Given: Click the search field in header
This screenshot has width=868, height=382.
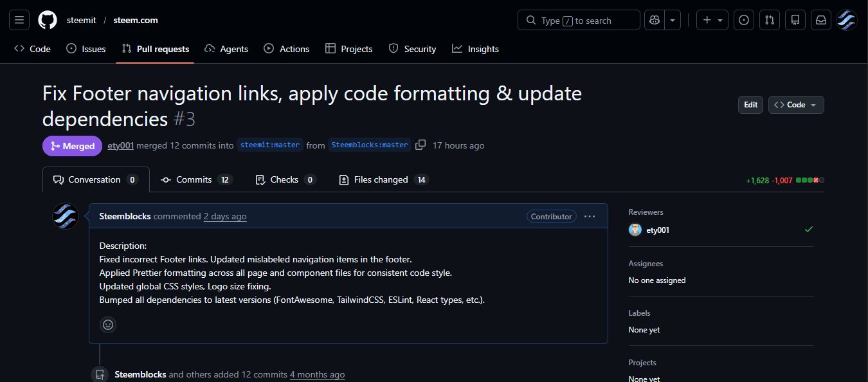Looking at the screenshot, I should tap(579, 20).
